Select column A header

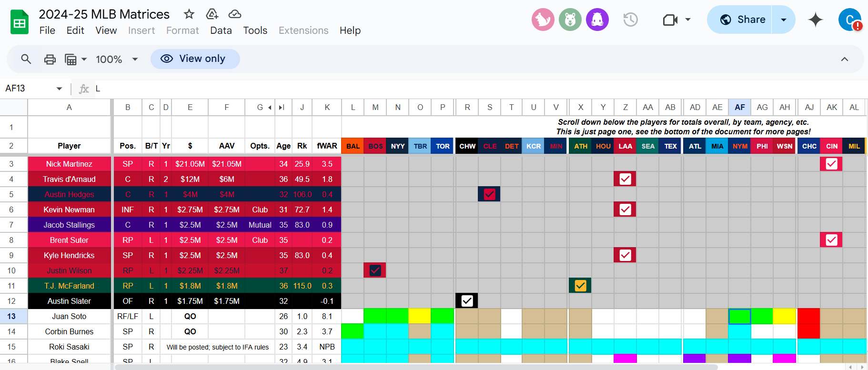69,107
